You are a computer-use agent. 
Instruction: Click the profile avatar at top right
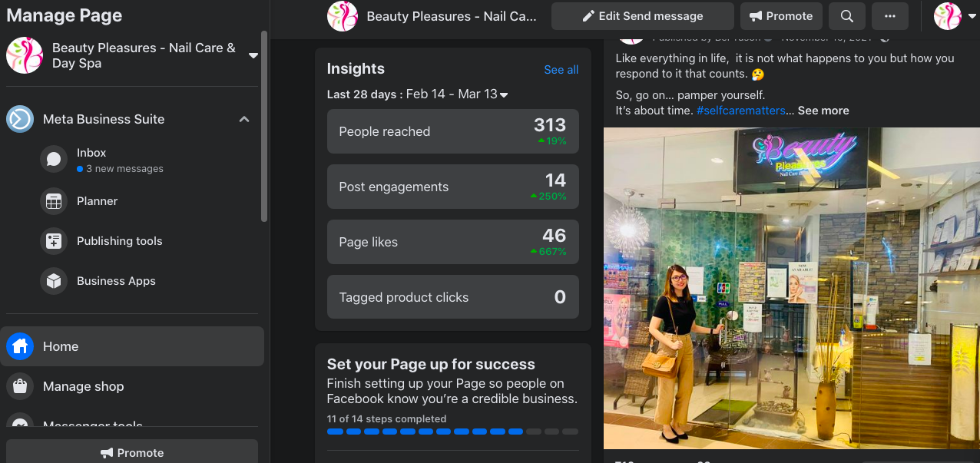click(948, 16)
